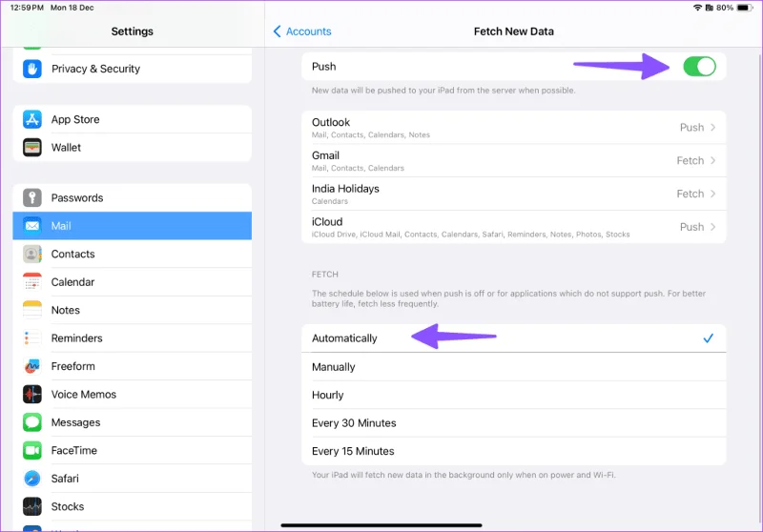Tap the Fetch value for Gmail

pos(690,160)
